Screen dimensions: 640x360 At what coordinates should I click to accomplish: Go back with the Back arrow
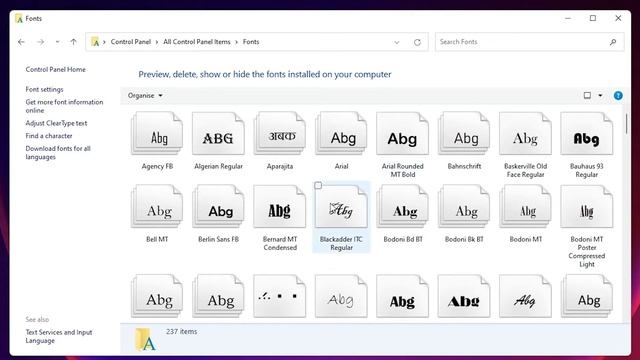tap(22, 42)
